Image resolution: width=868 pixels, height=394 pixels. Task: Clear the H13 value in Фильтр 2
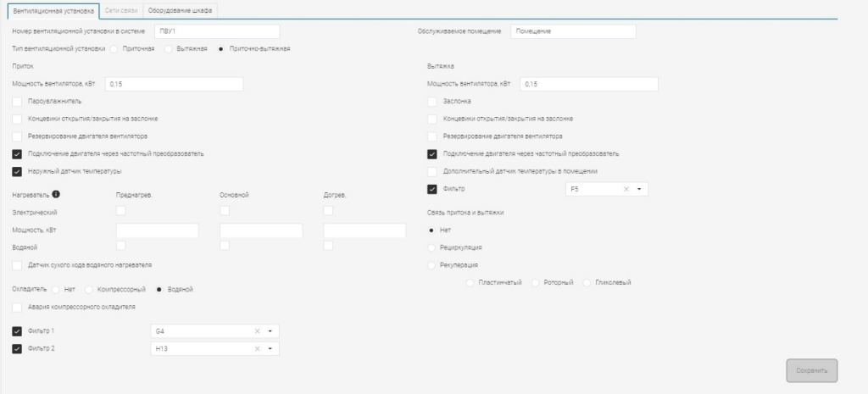pyautogui.click(x=257, y=348)
